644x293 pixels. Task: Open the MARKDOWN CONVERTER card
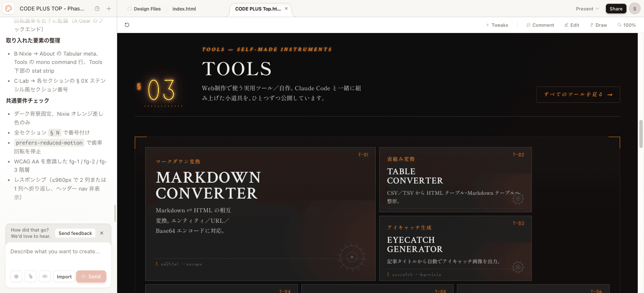click(x=260, y=214)
